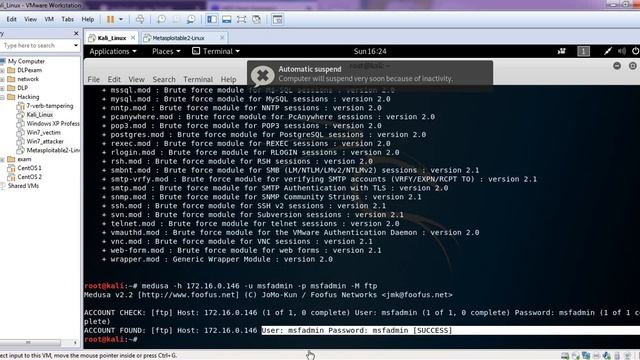This screenshot has width=640, height=360.
Task: Open the terminal Edit menu
Action: coord(114,79)
